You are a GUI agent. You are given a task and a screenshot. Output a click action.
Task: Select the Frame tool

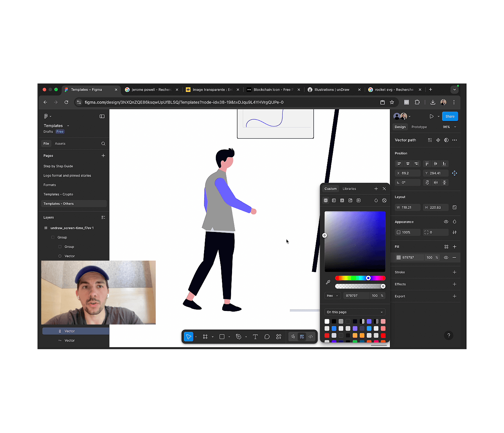205,337
